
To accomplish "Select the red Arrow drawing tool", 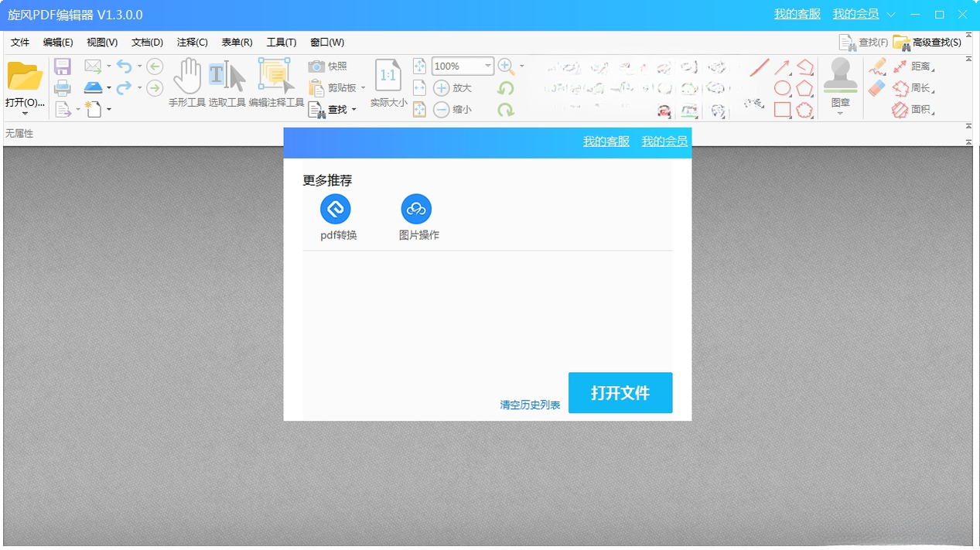I will coord(783,67).
